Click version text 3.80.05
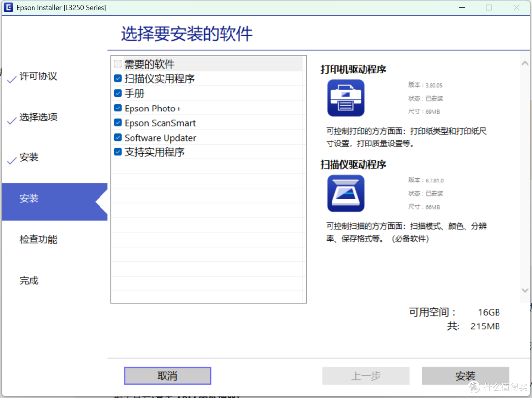This screenshot has width=532, height=398. coord(434,85)
